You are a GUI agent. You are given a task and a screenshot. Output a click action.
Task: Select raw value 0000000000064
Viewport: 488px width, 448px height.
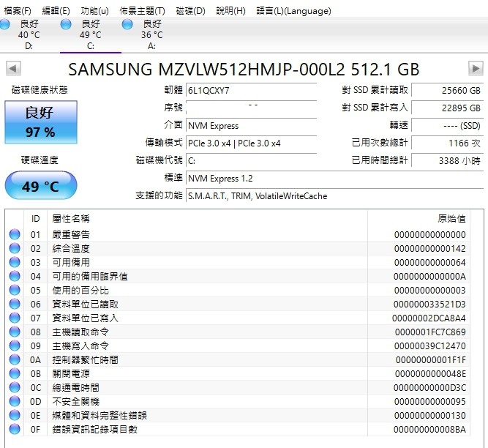click(x=429, y=263)
